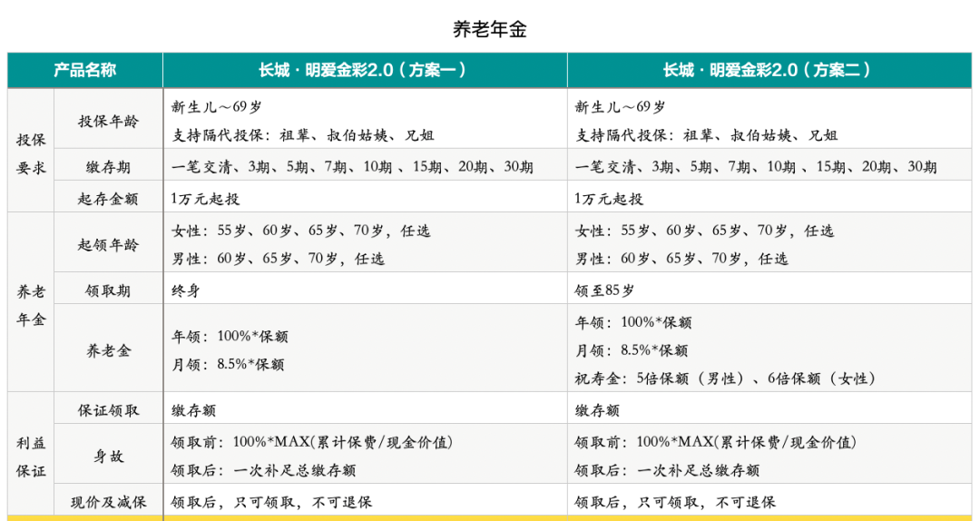
Task: Click the 长城·明爱金彩2.0(方案二) column header
Action: [769, 70]
